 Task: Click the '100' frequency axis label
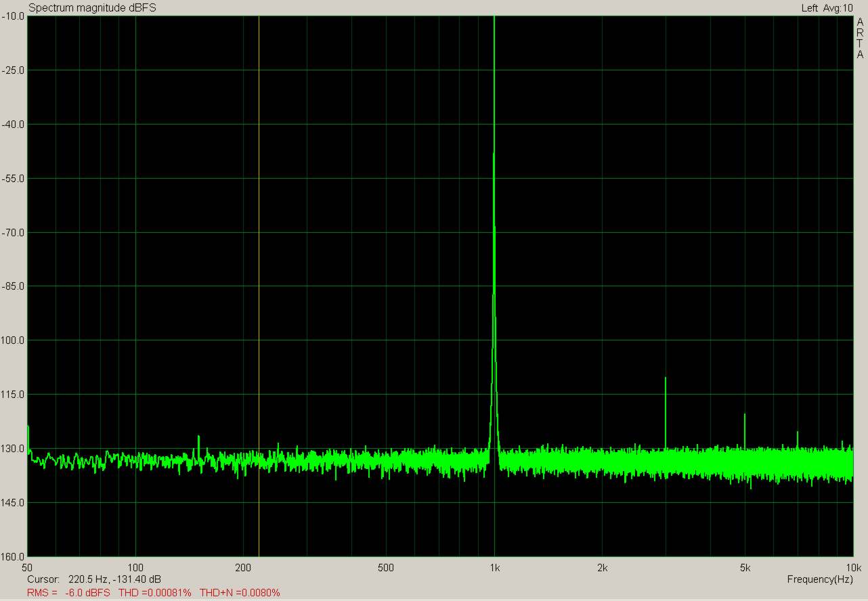click(136, 567)
